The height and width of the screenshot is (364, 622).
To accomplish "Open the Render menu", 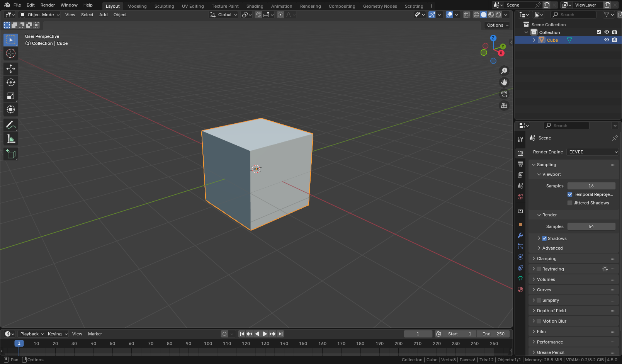I will click(48, 5).
